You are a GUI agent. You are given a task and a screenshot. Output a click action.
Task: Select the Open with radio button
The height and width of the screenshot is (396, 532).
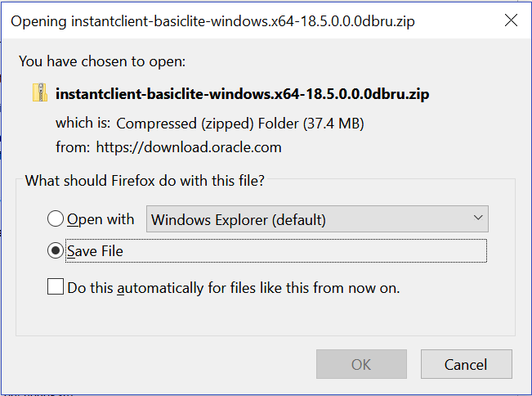tap(56, 219)
